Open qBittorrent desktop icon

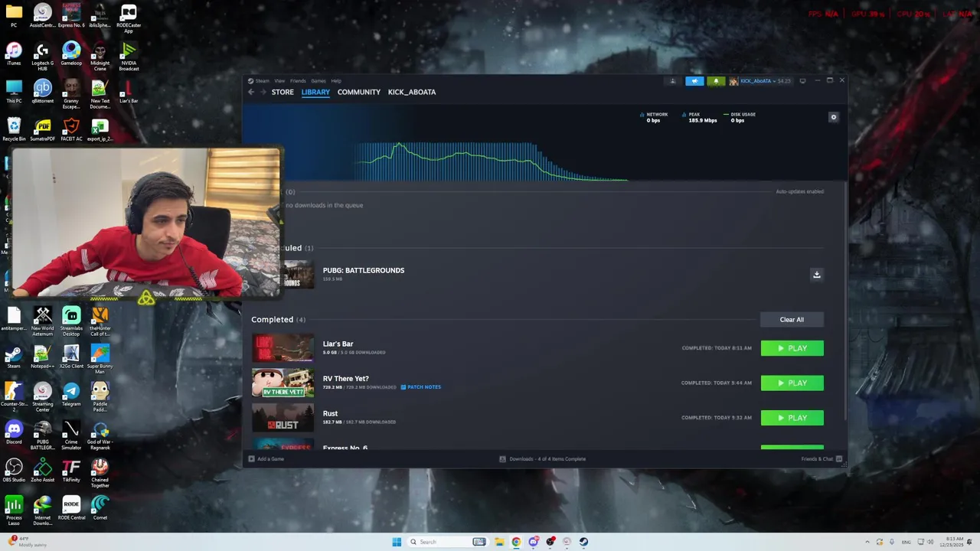(x=42, y=91)
